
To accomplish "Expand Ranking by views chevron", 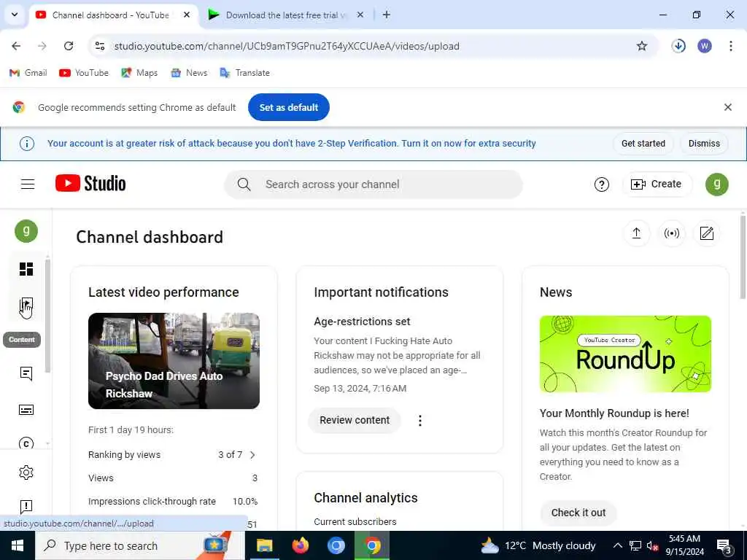I will point(252,455).
